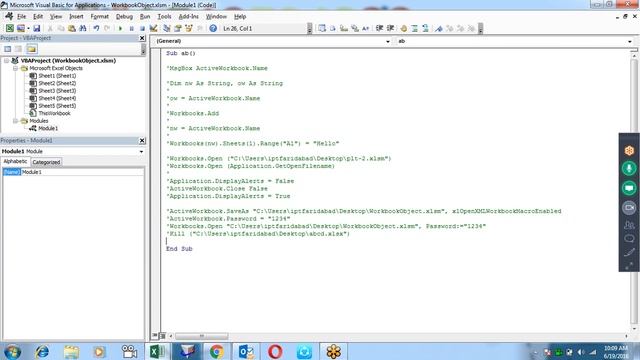Click the List Constants icon
Image resolution: width=640 pixels, height=360 pixels.
[333, 28]
